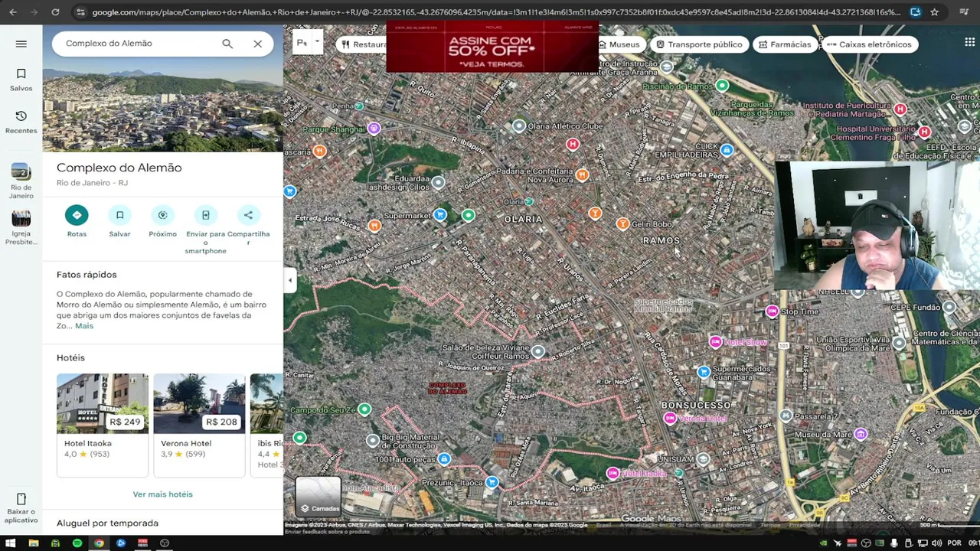Open Recentes history in sidebar

point(21,122)
